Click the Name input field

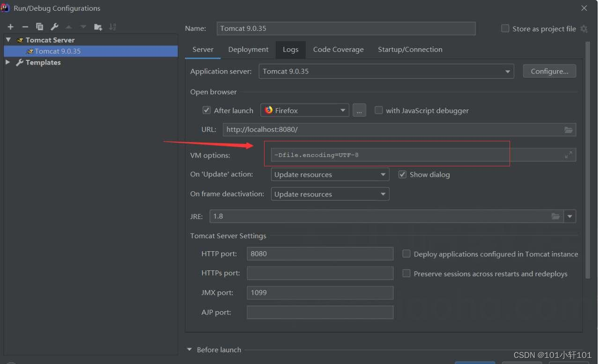(x=346, y=29)
